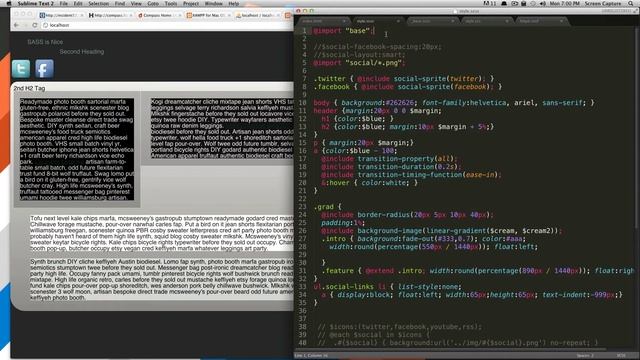Click the Twitter icon on the webpage
Screen dimensions: 640x360
click(x=21, y=69)
